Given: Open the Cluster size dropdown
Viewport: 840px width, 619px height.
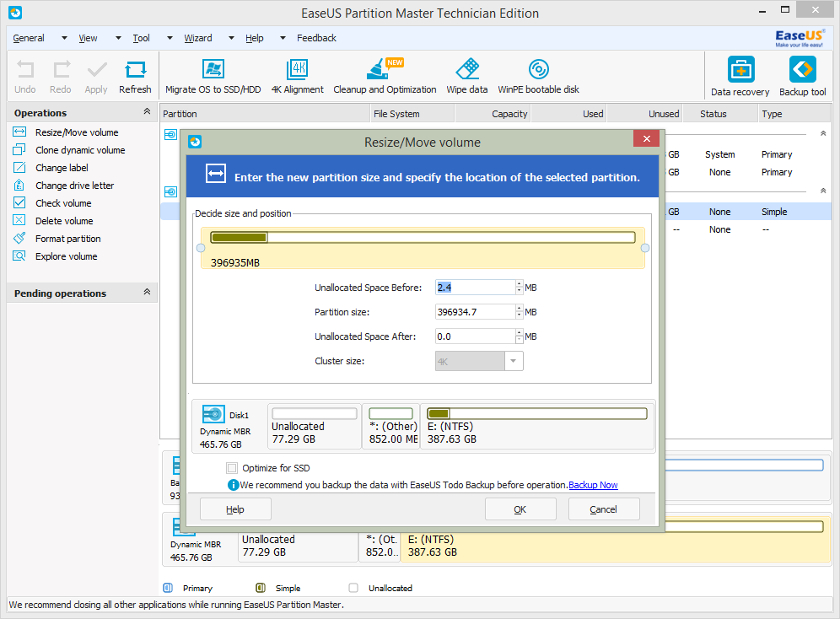Looking at the screenshot, I should point(514,361).
